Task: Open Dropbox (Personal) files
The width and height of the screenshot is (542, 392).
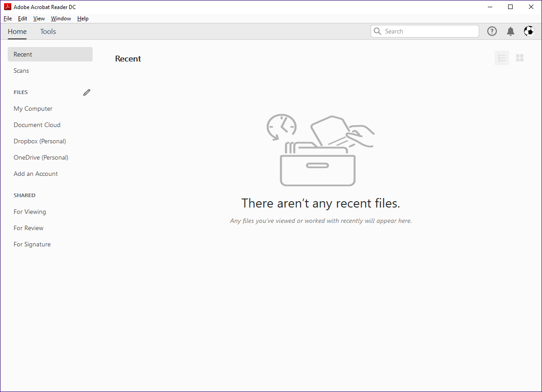Action: point(39,141)
